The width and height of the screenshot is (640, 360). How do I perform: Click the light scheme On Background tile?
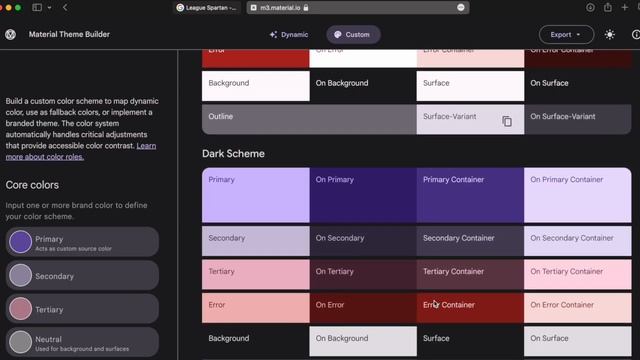[x=363, y=86]
